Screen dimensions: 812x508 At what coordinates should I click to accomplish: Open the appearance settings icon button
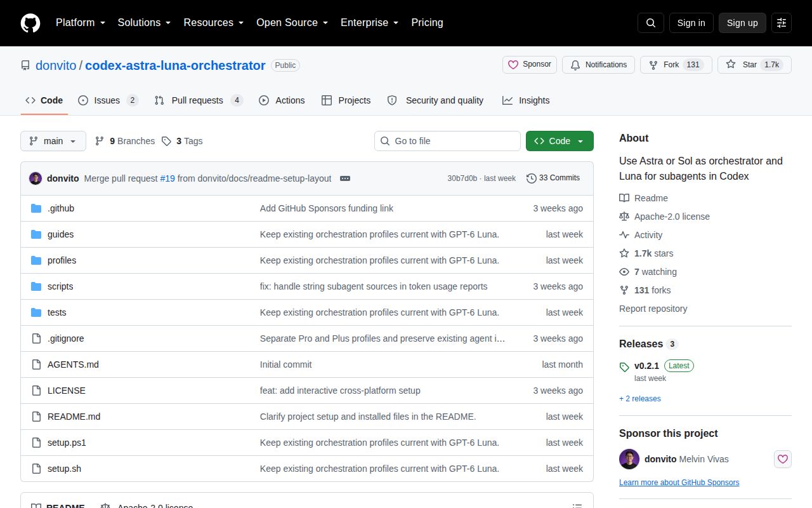click(x=782, y=23)
